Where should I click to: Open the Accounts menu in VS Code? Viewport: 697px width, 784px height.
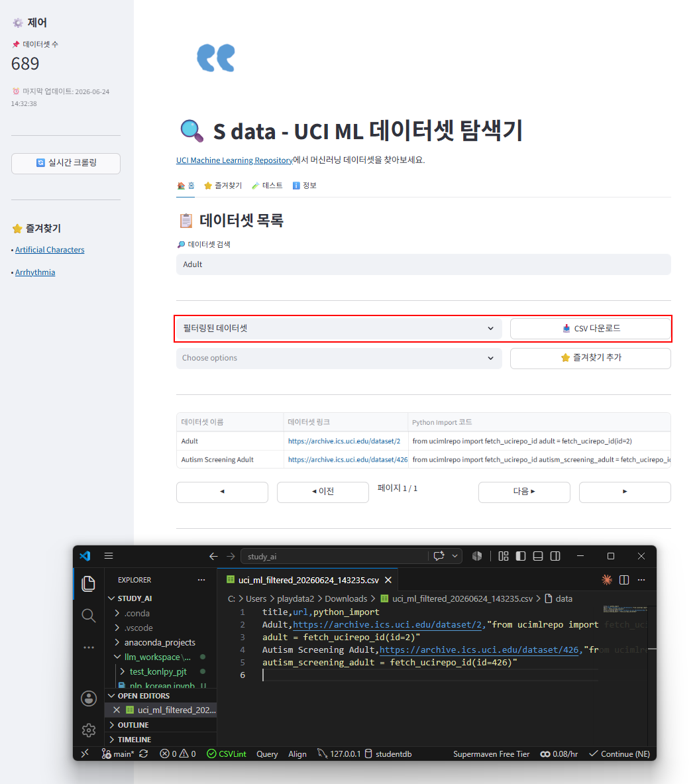click(89, 699)
